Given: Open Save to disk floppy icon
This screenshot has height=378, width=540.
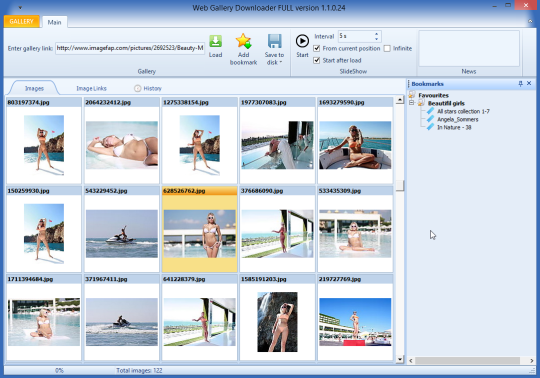Looking at the screenshot, I should point(274,41).
